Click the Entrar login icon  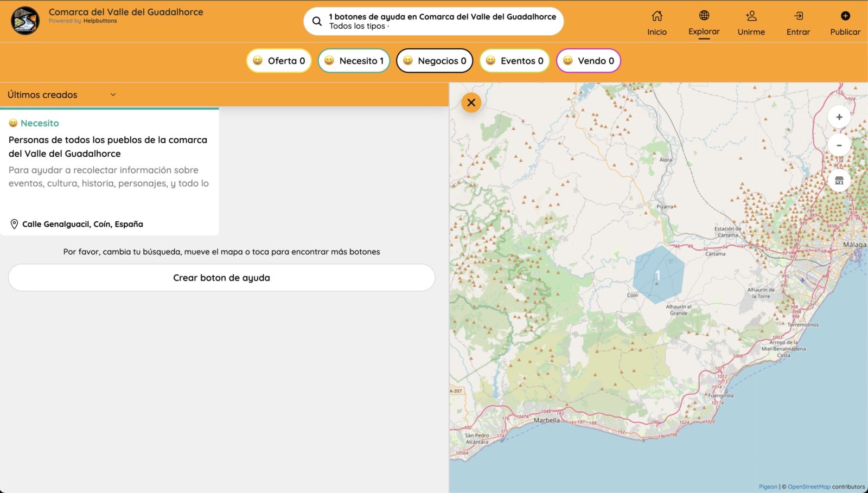pyautogui.click(x=798, y=16)
